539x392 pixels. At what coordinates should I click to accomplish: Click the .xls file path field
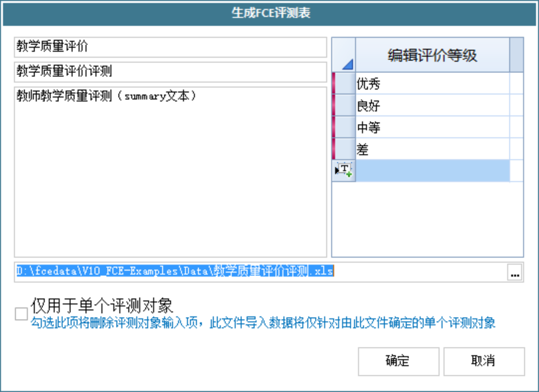259,271
